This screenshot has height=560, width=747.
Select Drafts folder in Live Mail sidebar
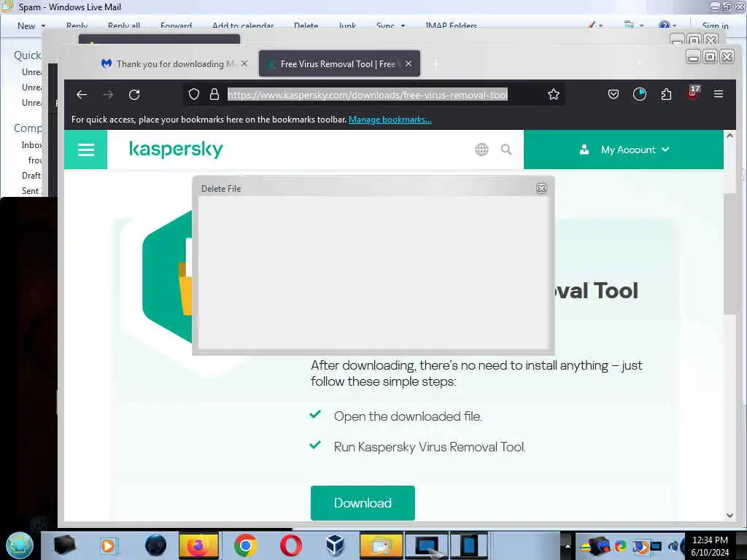click(31, 175)
